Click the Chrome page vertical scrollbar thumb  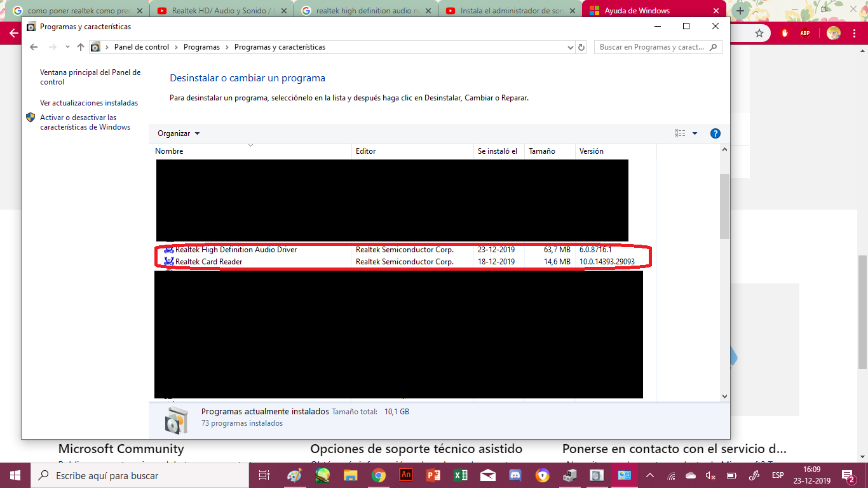pos(862,312)
